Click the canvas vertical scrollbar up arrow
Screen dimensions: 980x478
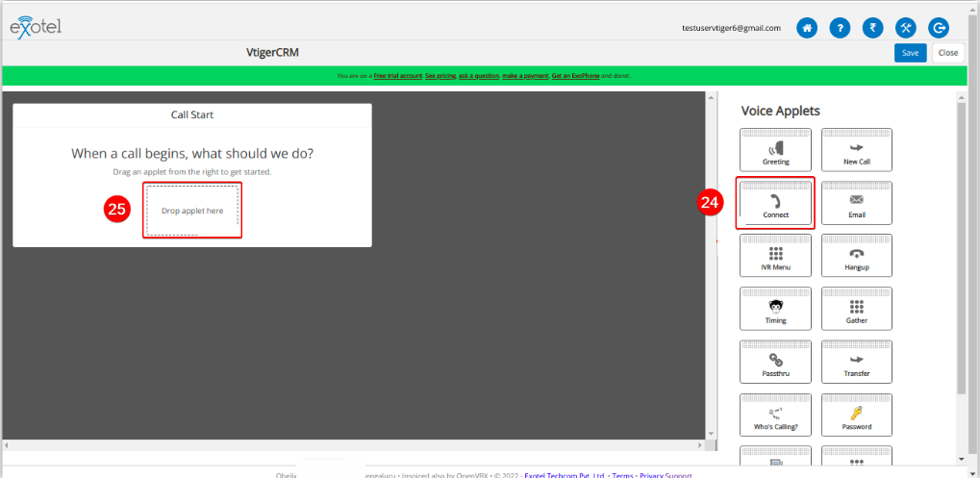pos(710,97)
